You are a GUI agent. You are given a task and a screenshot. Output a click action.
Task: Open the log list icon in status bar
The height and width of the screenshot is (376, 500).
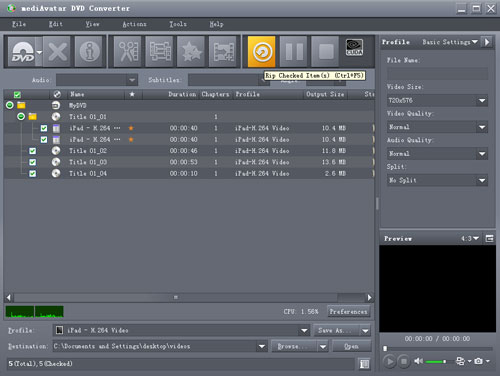coord(364,364)
